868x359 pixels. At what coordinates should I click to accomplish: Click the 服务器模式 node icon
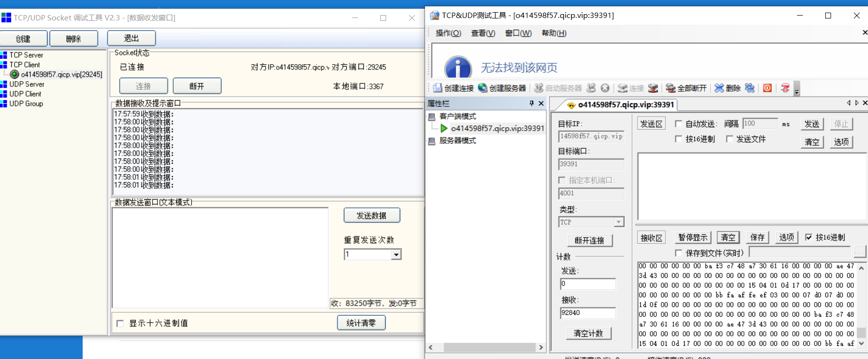click(x=431, y=141)
